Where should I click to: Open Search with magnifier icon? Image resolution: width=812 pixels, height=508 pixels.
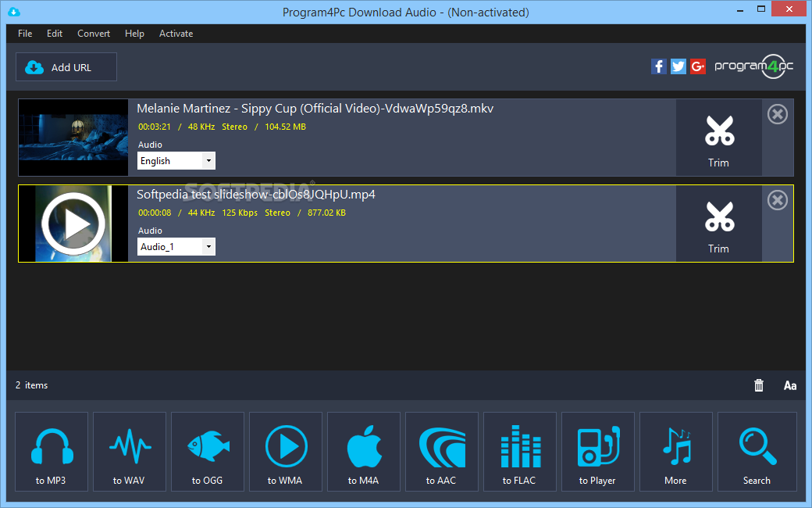pyautogui.click(x=757, y=452)
